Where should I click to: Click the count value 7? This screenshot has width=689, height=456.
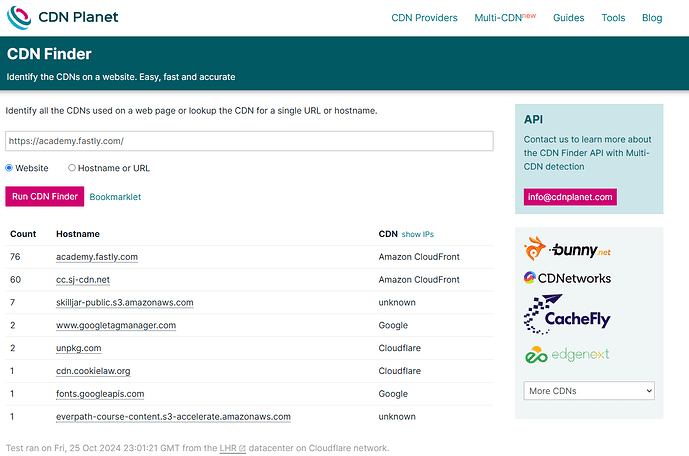tap(12, 302)
